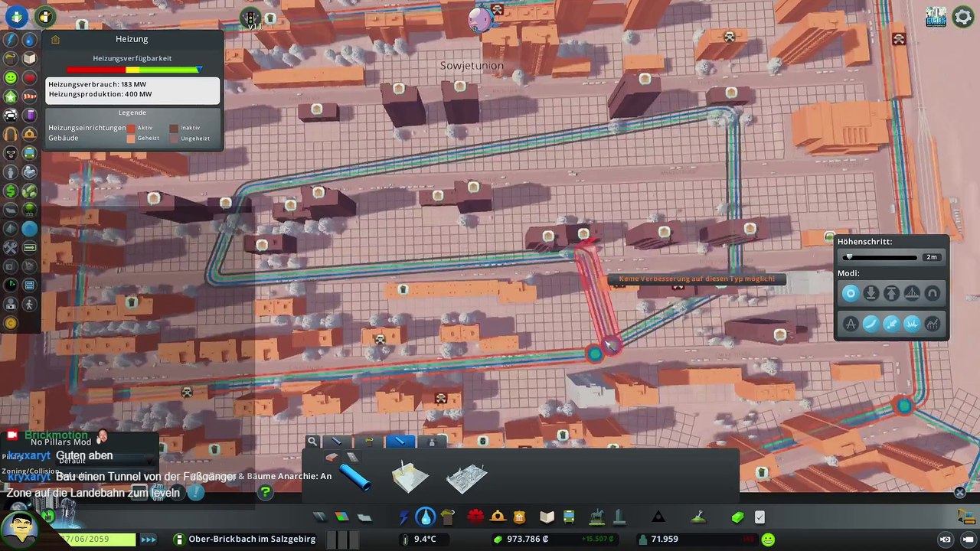Show the Fire safety helmet info view
The height and width of the screenshot is (551, 980).
coord(29,134)
